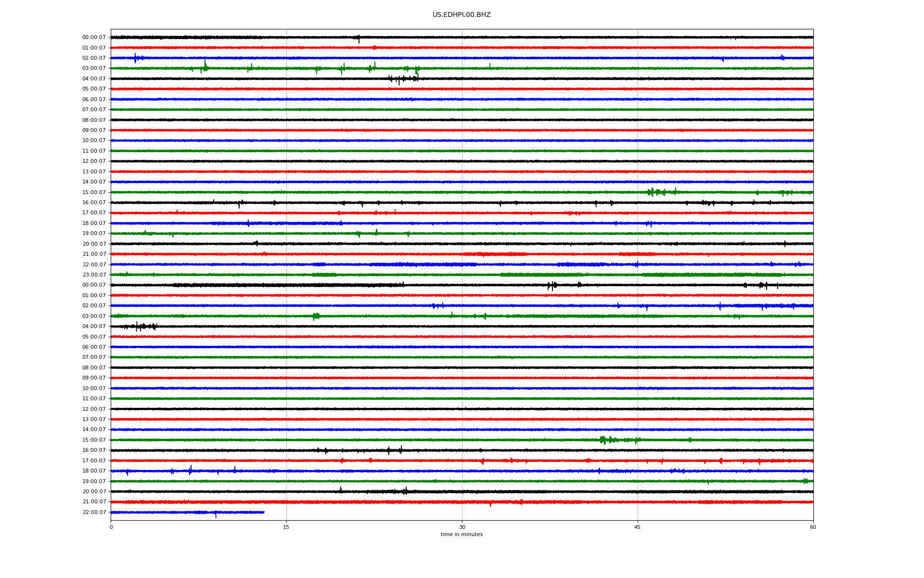The width and height of the screenshot is (924, 578).
Task: Click the 23:00:07 row time label
Action: pos(94,275)
